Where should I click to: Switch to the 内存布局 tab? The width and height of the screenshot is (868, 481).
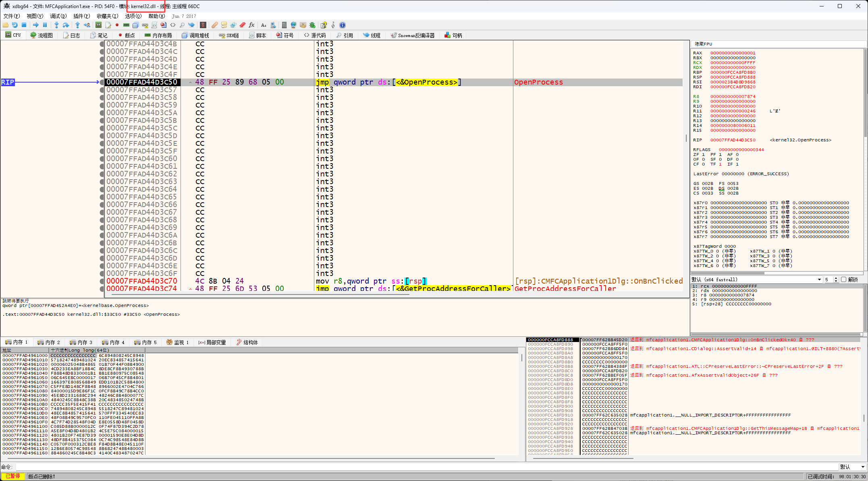(158, 35)
